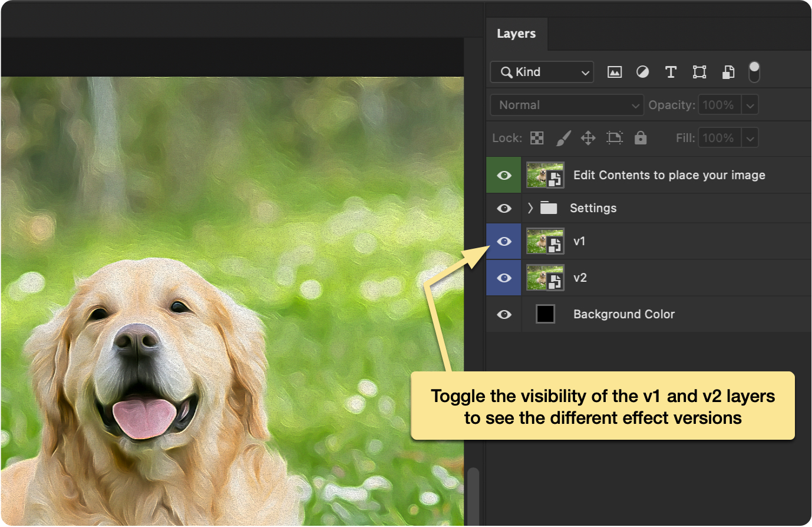Click the shape layer filter icon
The height and width of the screenshot is (527, 812).
pyautogui.click(x=699, y=72)
